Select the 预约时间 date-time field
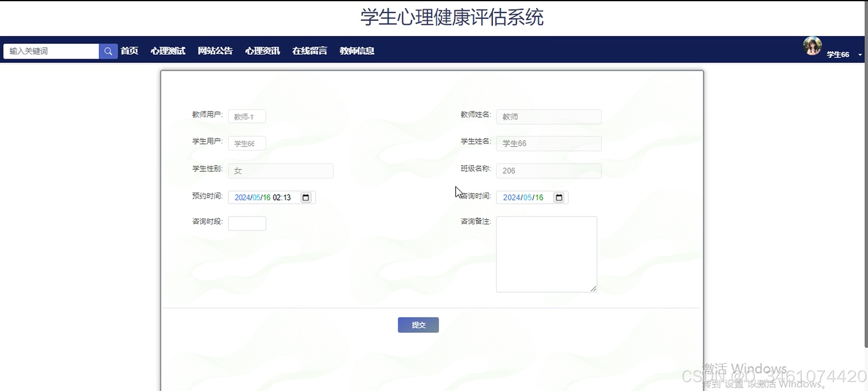 click(x=263, y=197)
